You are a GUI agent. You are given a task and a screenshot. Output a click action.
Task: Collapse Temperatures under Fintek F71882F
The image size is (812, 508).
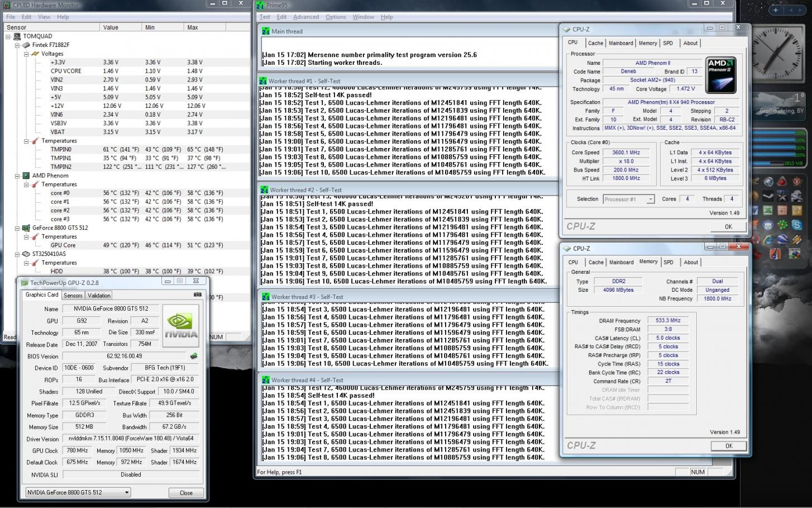(26, 141)
